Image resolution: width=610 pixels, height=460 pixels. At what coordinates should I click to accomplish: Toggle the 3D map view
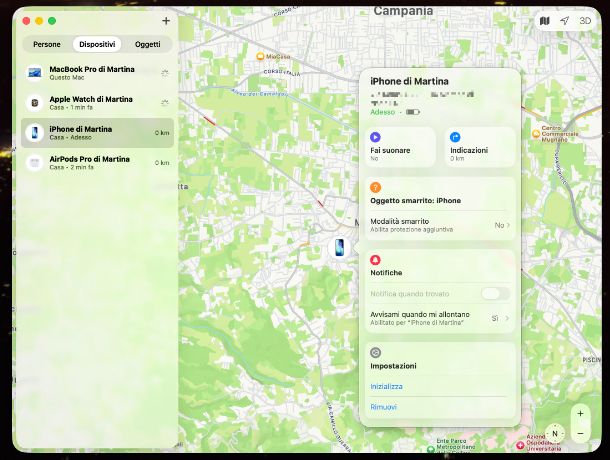(x=585, y=21)
